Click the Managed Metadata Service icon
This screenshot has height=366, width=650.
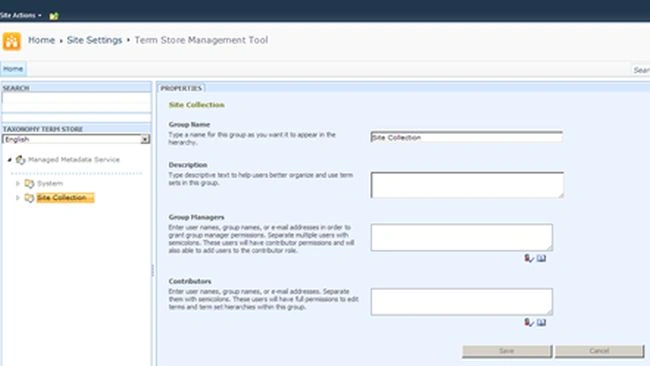pyautogui.click(x=20, y=160)
